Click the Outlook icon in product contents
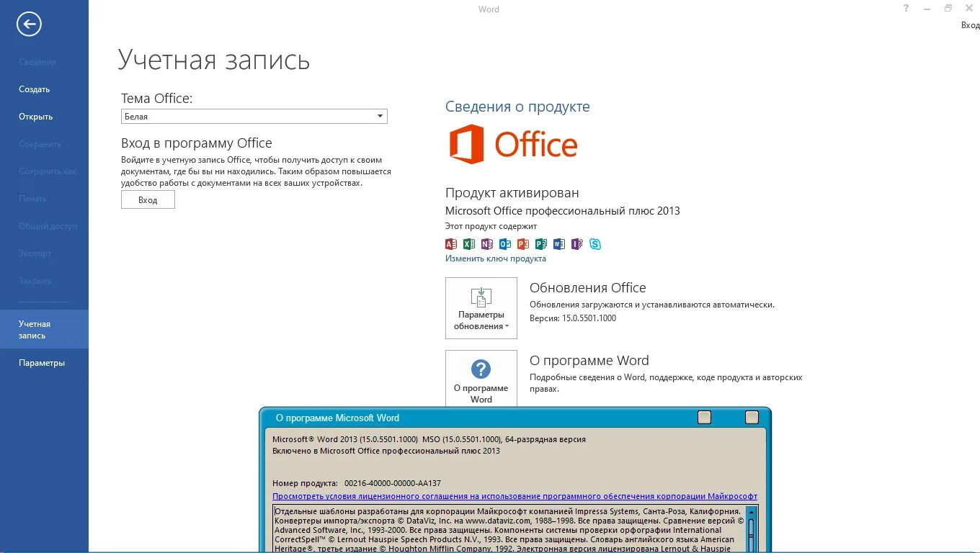 click(505, 244)
